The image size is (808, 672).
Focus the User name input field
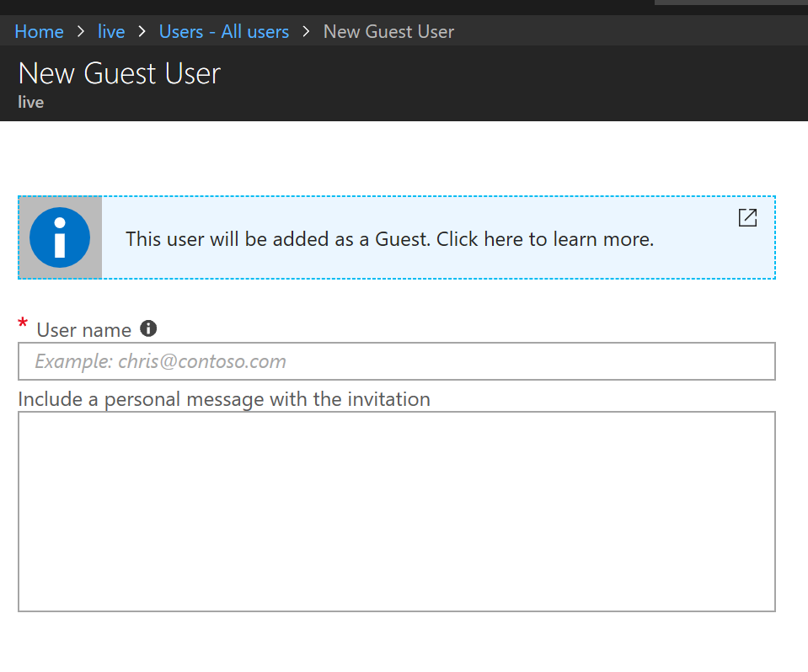(396, 361)
